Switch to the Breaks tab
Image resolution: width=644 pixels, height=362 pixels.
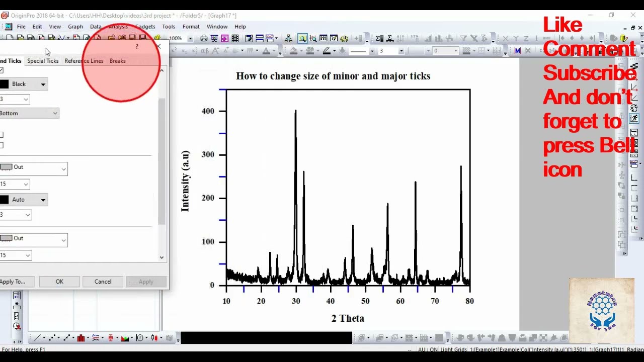point(117,61)
